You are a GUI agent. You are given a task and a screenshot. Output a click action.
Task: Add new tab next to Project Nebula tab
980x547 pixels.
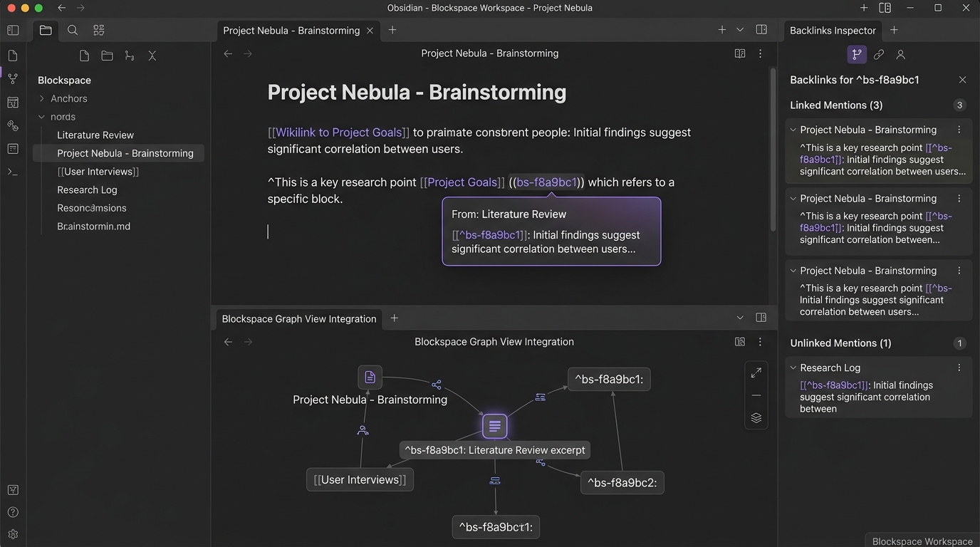(x=392, y=30)
